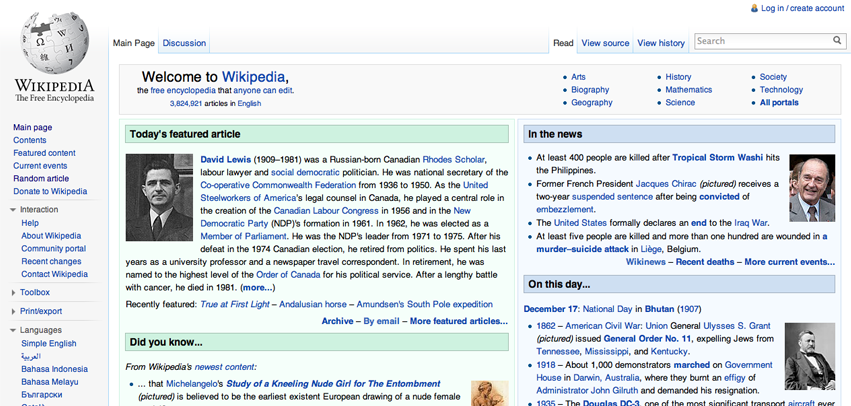Click the 3,824,921 articles count link
This screenshot has width=851, height=406.
186,103
